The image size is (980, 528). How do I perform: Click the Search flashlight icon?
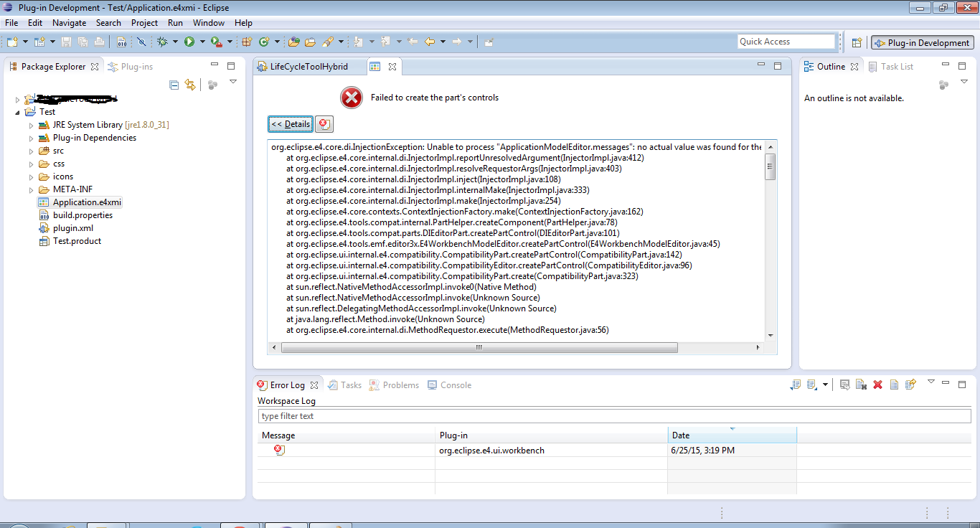(328, 42)
